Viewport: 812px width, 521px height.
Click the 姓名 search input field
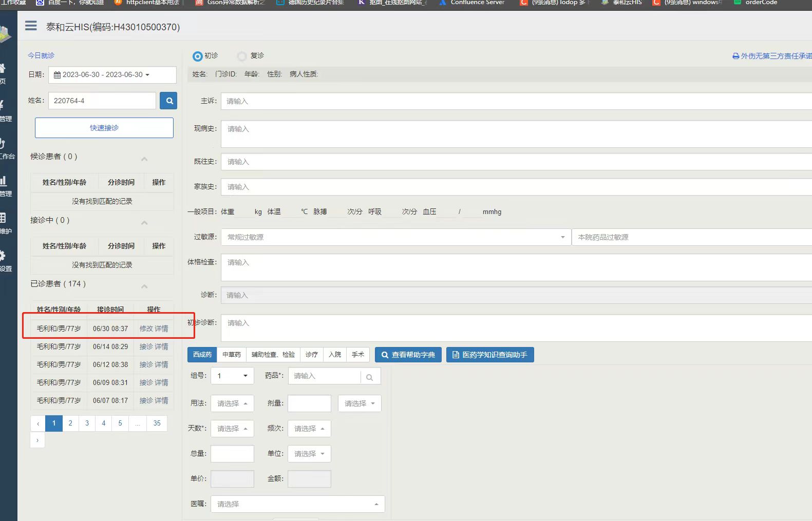click(102, 101)
